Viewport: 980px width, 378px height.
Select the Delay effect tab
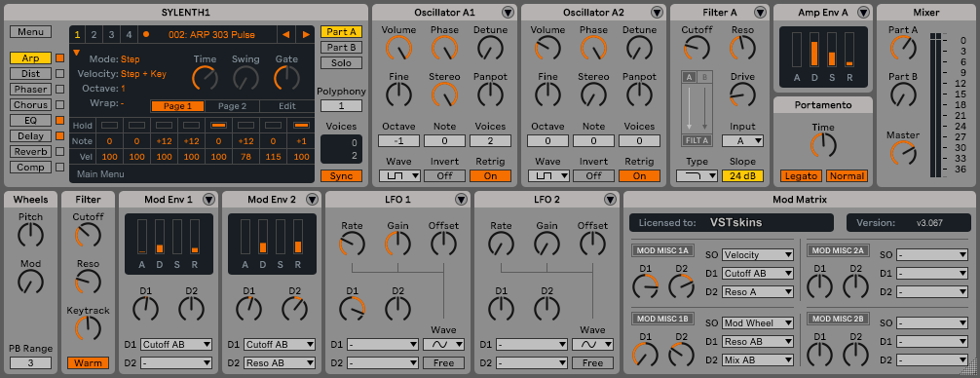coord(30,136)
